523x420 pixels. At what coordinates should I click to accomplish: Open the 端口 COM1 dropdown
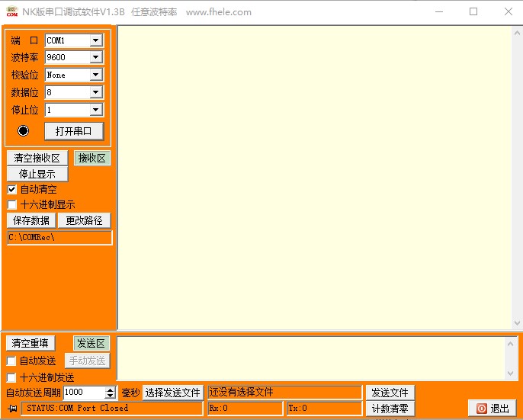96,40
